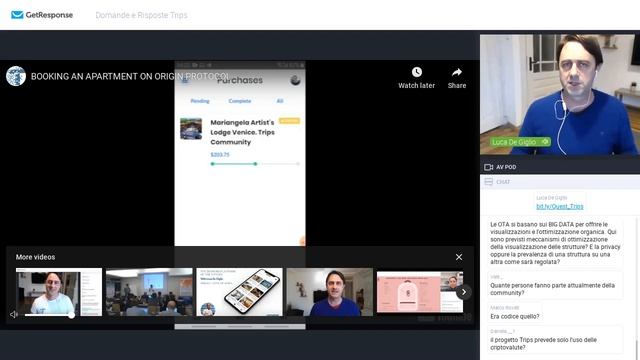Click the profile avatar in Purchases header
This screenshot has height=360, width=640.
296,80
